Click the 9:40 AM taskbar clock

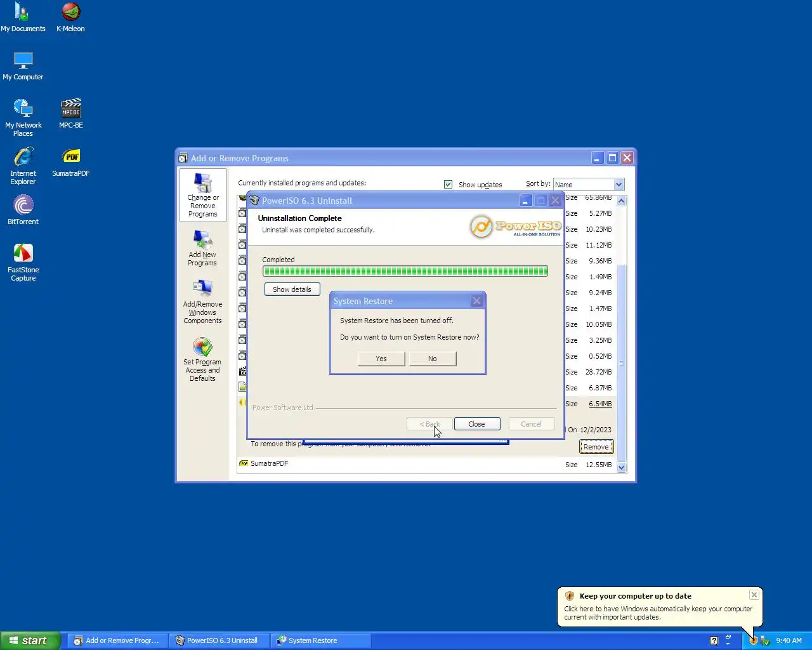[789, 640]
